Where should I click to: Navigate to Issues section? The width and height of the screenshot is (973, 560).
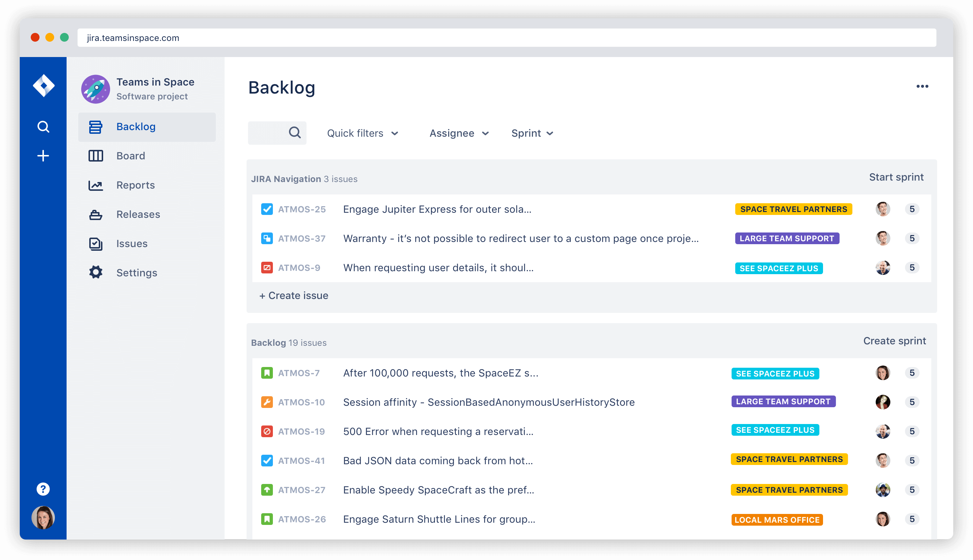click(x=131, y=243)
